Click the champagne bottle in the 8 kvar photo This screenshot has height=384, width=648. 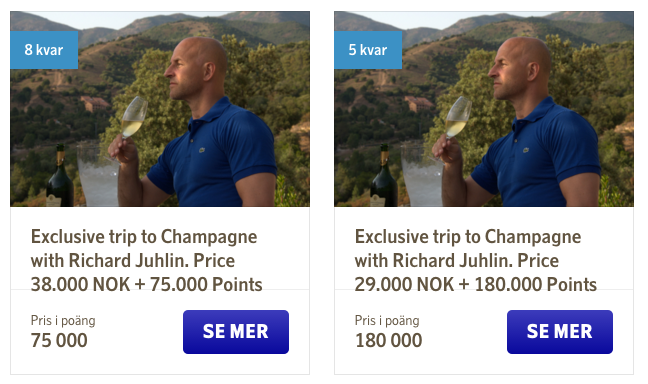click(x=60, y=176)
